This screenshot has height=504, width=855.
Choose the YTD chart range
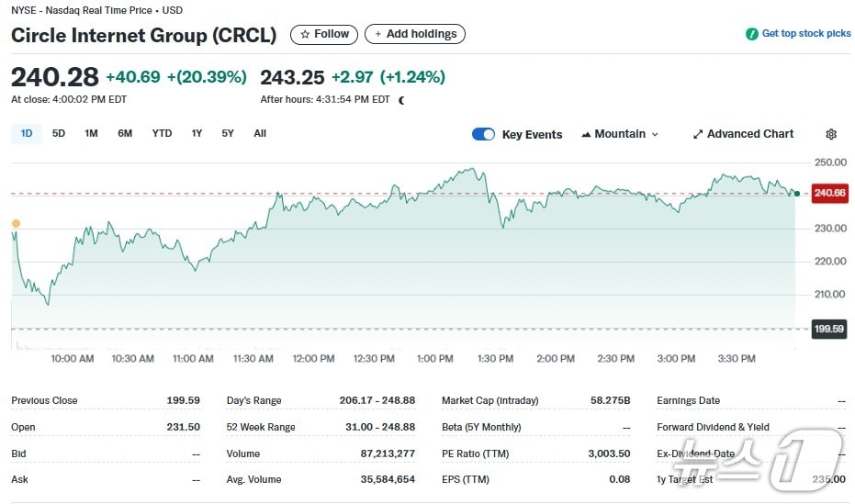[x=162, y=133]
